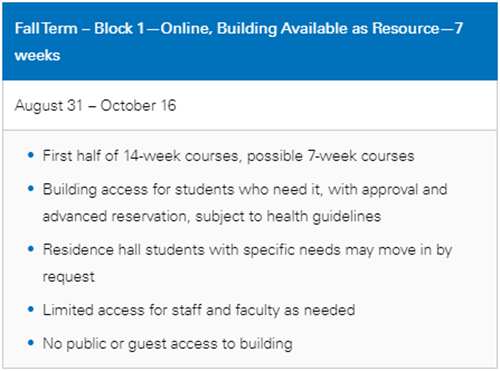Click the bullet before 'No public or guest access'
The width and height of the screenshot is (500, 371).
[31, 343]
